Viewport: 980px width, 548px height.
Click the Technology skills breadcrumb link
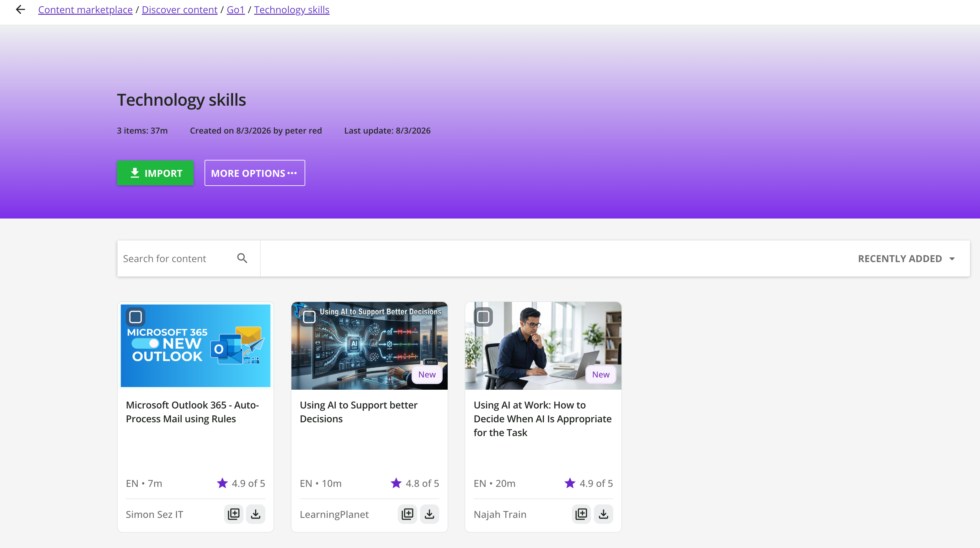point(292,9)
